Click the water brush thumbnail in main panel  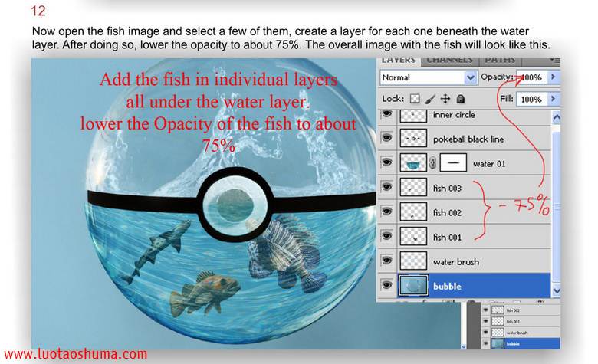[x=413, y=261]
